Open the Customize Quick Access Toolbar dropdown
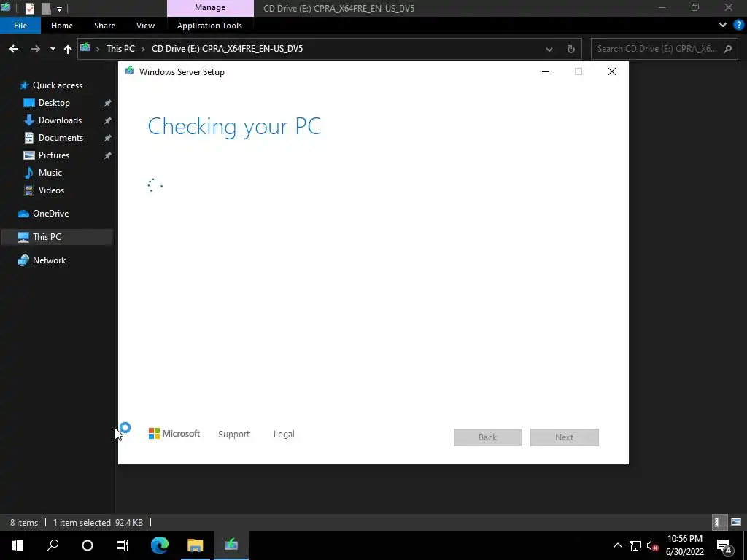 59,9
